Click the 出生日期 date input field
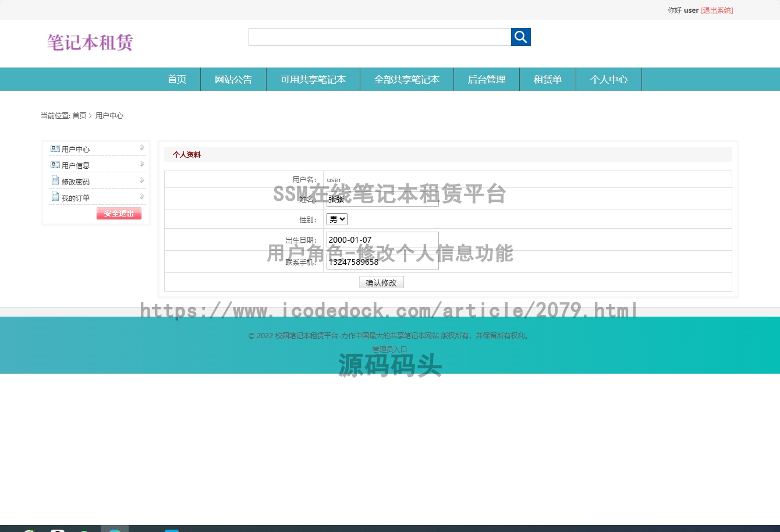The width and height of the screenshot is (780, 532). coord(382,240)
